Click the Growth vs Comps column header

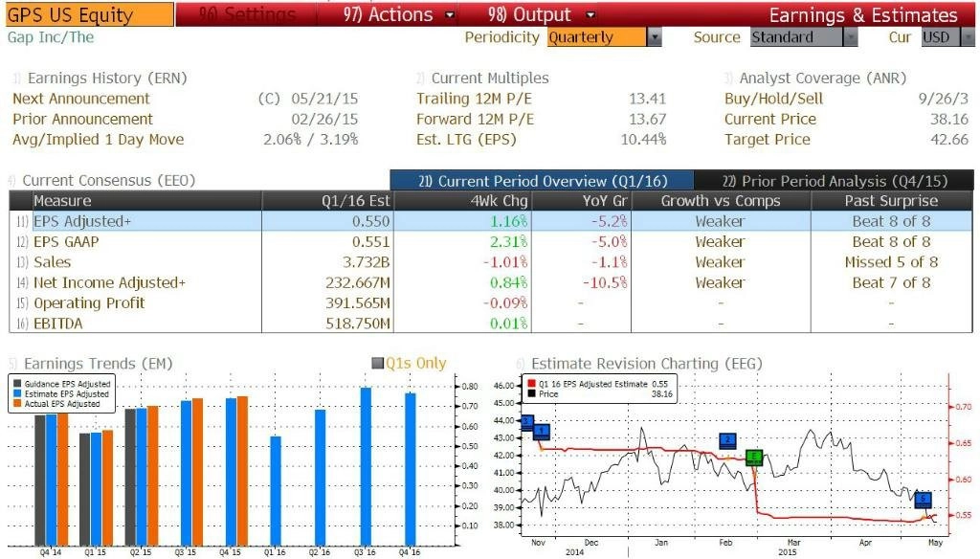721,201
